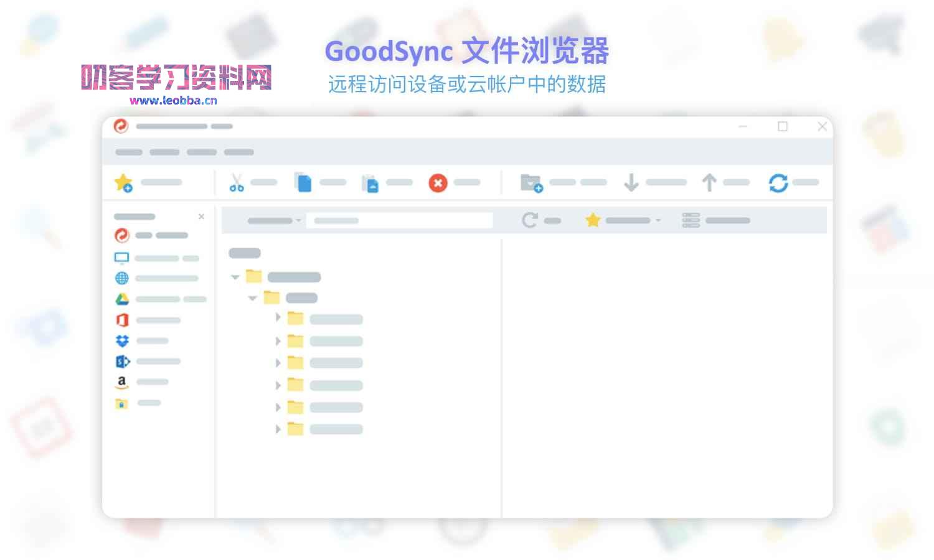
Task: Expand the first child subfolder
Action: tap(278, 317)
